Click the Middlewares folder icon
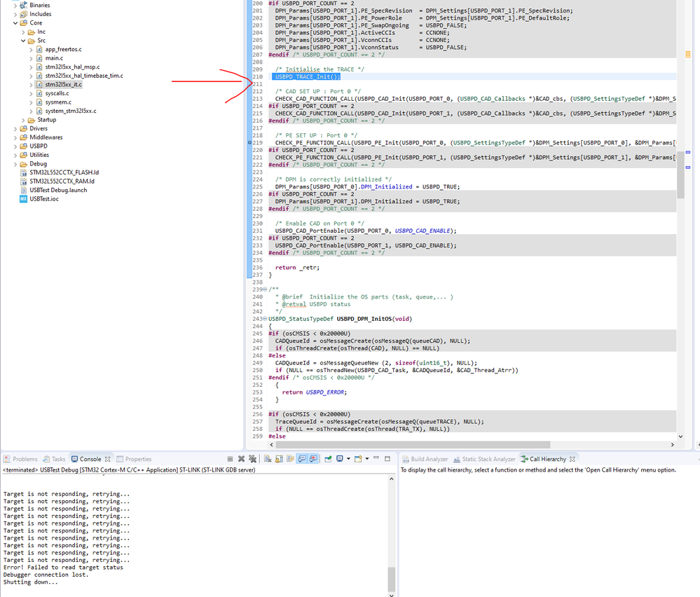Image resolution: width=700 pixels, height=597 pixels. coord(23,137)
